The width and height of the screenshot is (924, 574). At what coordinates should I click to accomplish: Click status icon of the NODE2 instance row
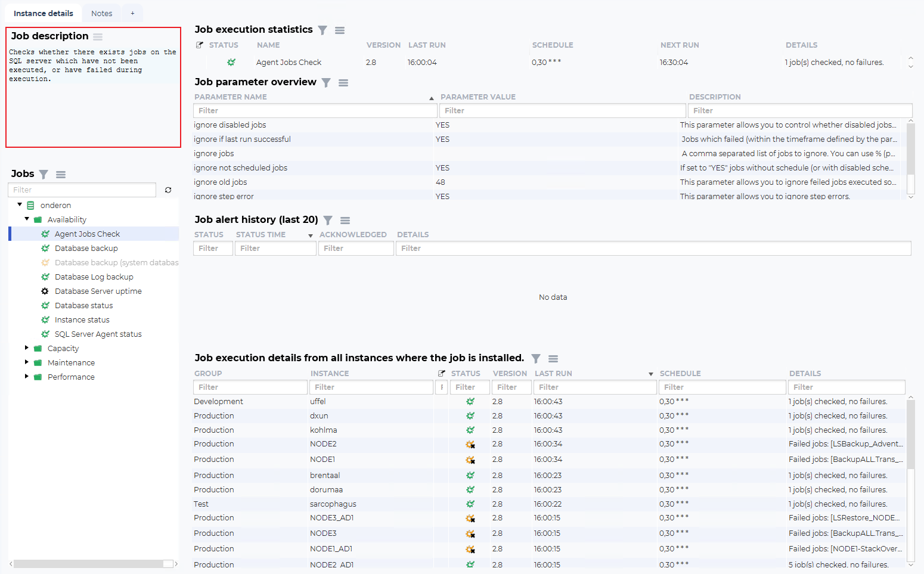(470, 445)
